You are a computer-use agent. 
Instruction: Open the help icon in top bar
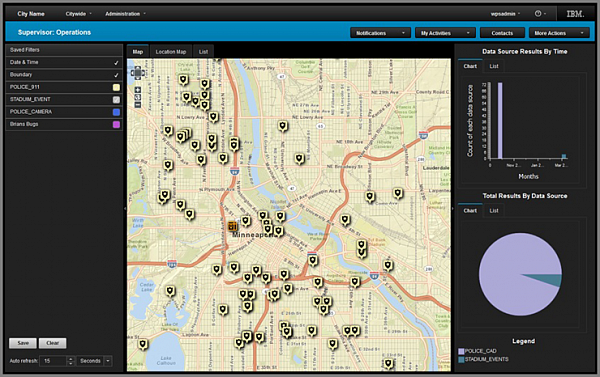pyautogui.click(x=538, y=14)
